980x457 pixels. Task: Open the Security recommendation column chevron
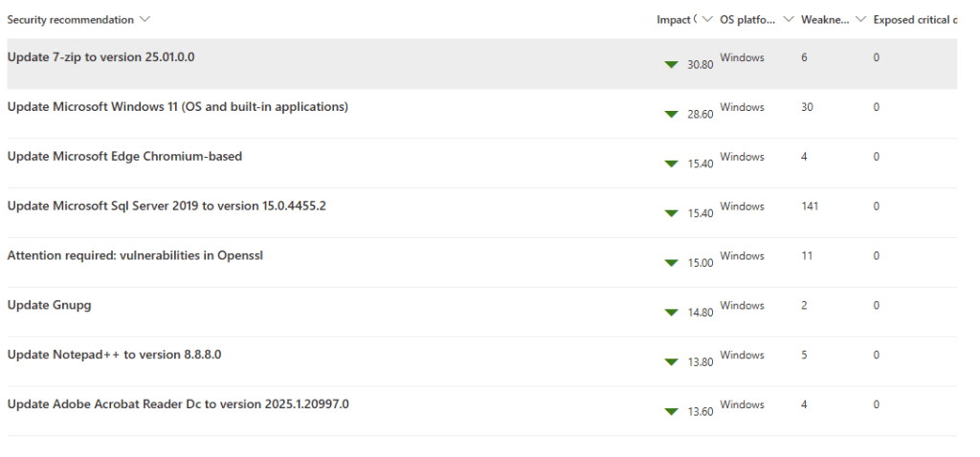145,19
